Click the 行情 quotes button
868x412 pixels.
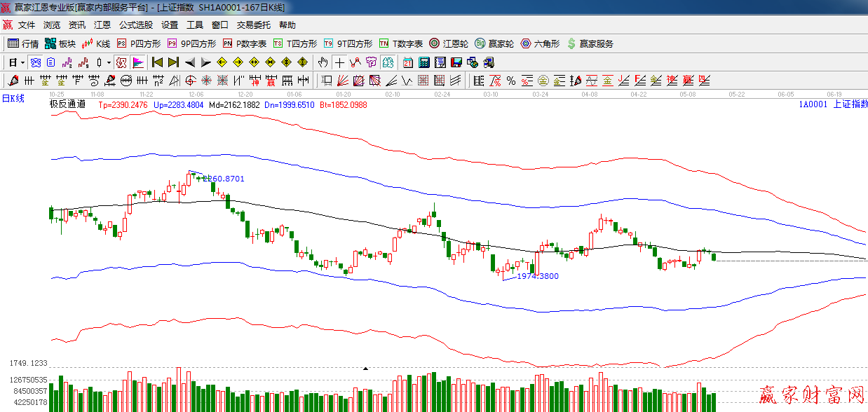(23, 43)
